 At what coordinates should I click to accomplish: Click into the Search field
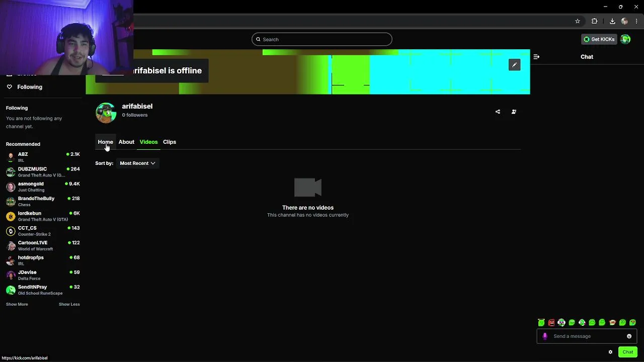pos(322,39)
